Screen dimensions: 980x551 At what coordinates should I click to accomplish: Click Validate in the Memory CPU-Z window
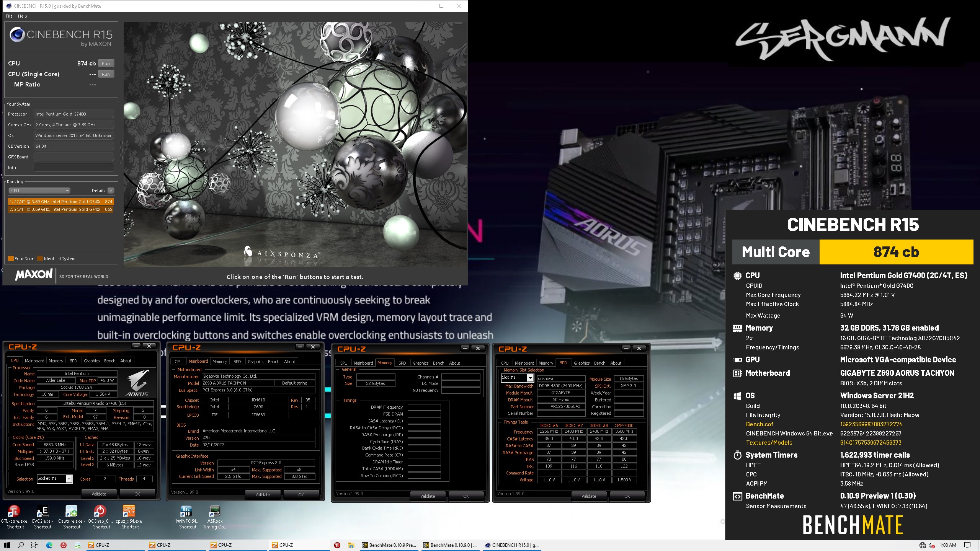(x=428, y=496)
